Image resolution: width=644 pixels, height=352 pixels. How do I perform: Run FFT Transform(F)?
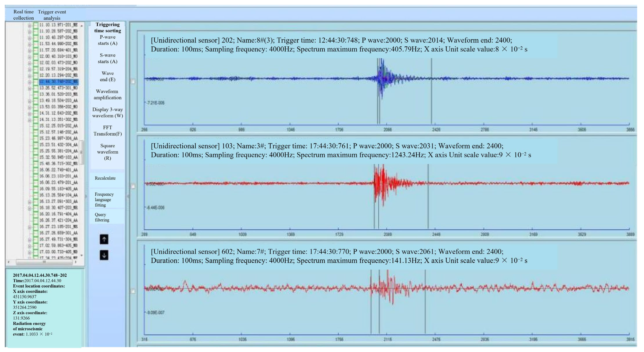[108, 131]
